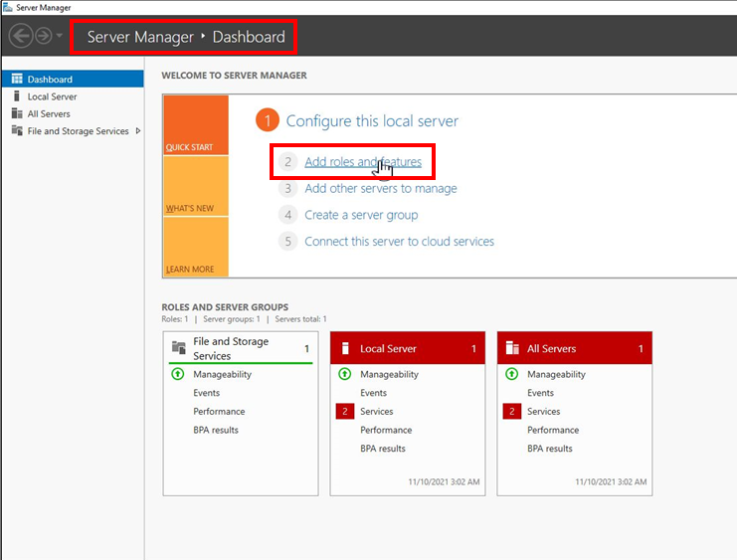Open File and Storage Services in sidebar
The width and height of the screenshot is (737, 560).
pos(78,131)
